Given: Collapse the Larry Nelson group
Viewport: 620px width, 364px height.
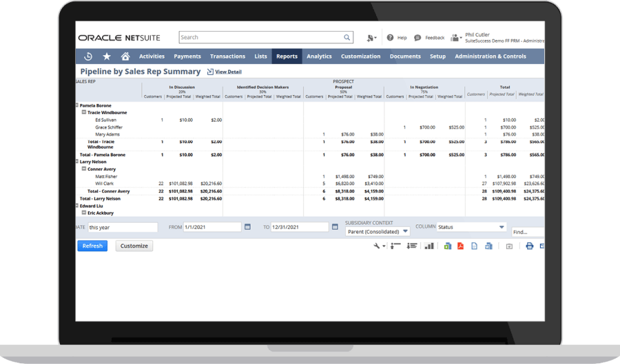Looking at the screenshot, I should [76, 162].
